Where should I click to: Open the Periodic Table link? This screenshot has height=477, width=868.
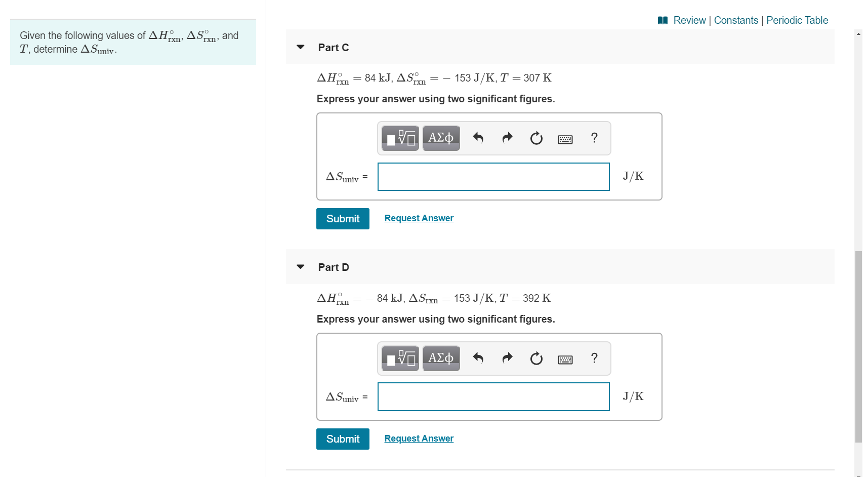pyautogui.click(x=797, y=20)
